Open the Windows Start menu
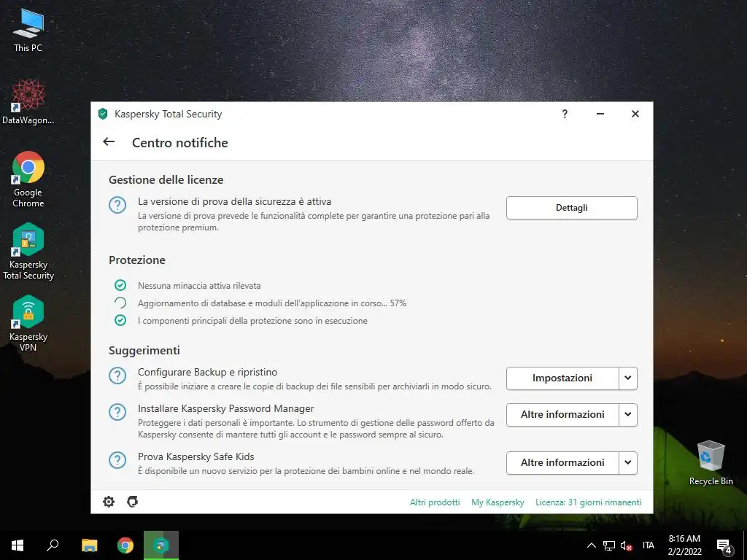 18,545
